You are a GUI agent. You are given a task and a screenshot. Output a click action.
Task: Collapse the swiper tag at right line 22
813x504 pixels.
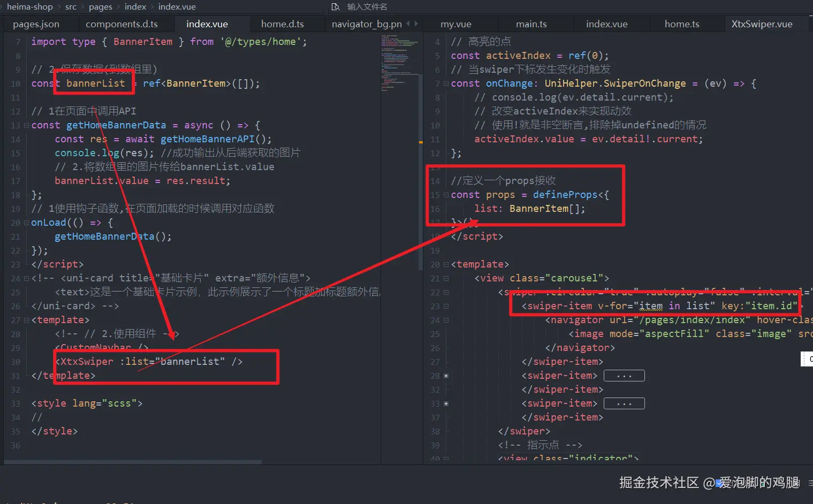point(445,292)
